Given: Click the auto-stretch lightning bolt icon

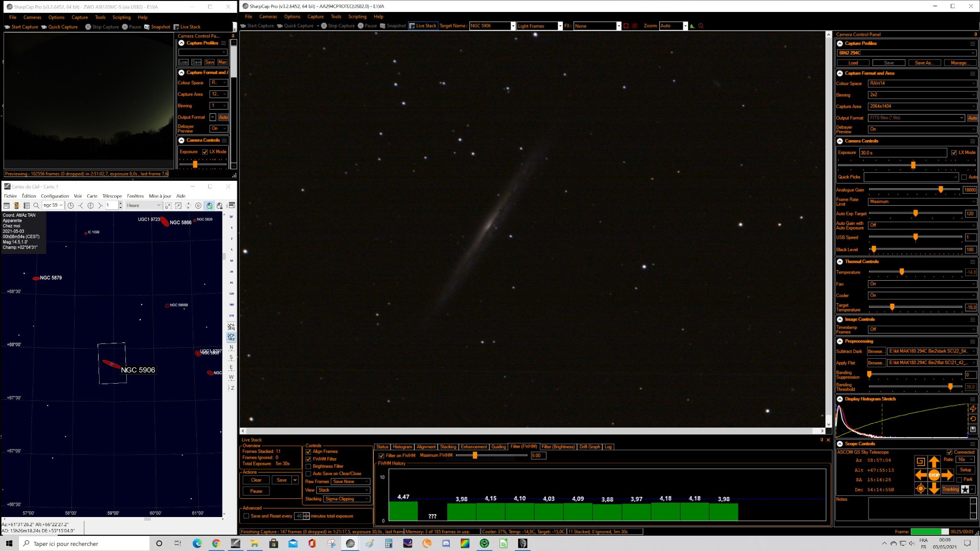Looking at the screenshot, I should (x=973, y=408).
